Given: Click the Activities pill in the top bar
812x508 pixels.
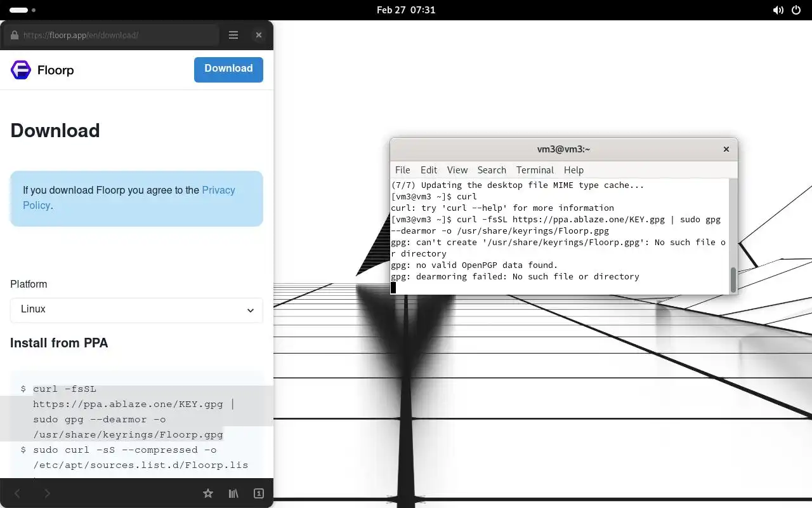Looking at the screenshot, I should click(x=19, y=10).
